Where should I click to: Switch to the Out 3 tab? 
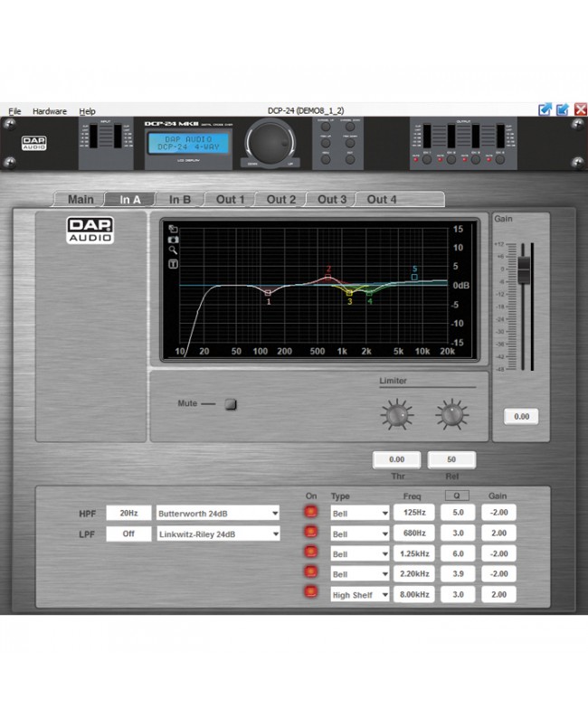[332, 200]
